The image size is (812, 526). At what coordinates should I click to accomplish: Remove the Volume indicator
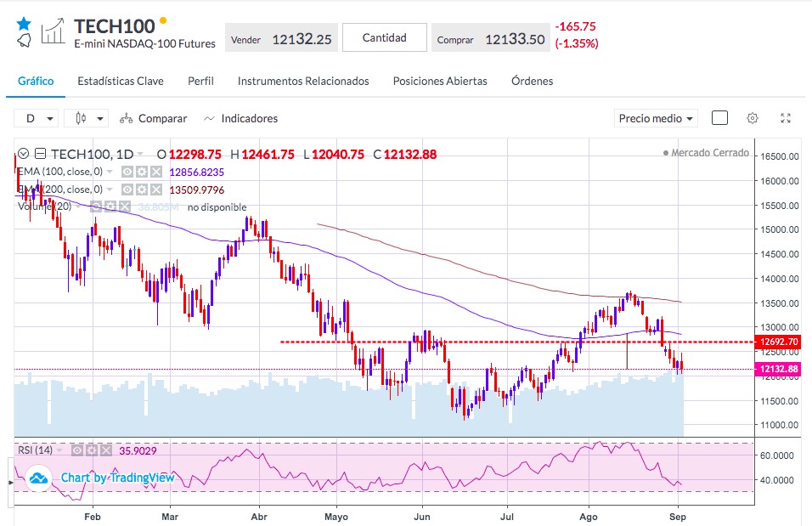[124, 206]
